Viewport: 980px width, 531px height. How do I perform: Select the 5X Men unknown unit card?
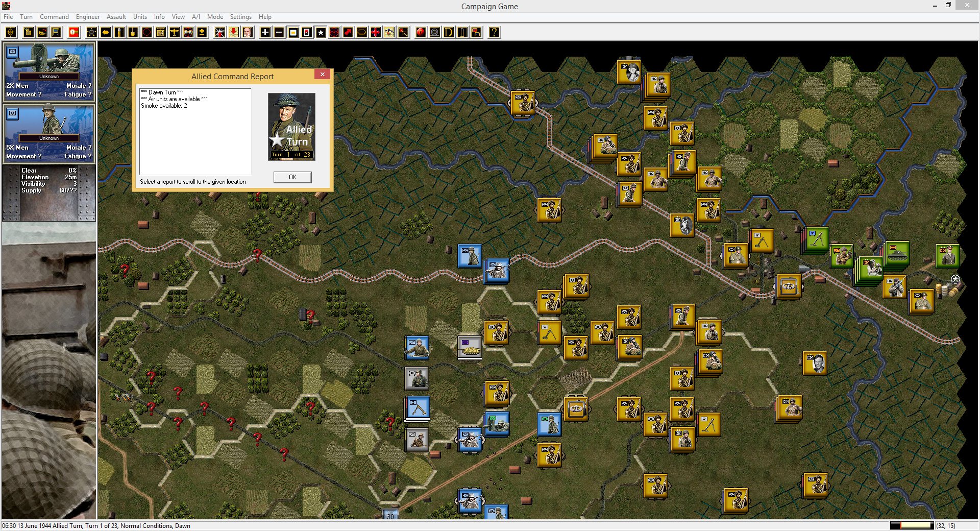point(48,134)
